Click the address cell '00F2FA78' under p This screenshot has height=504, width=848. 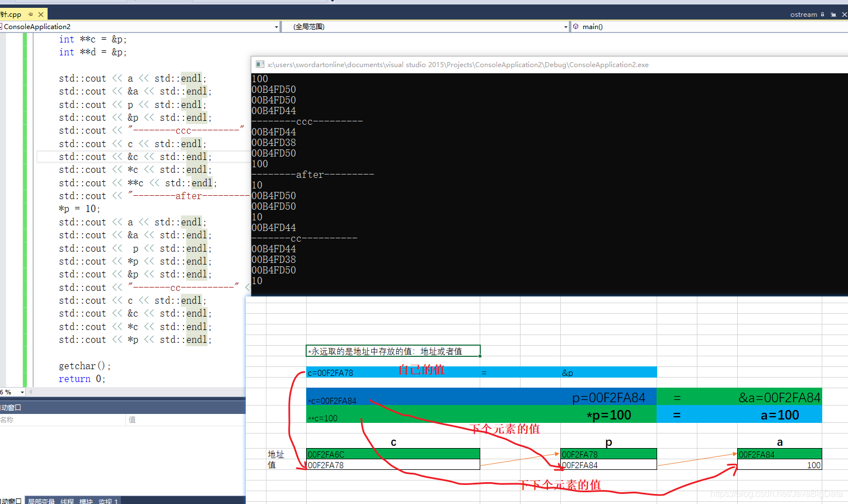pos(608,454)
